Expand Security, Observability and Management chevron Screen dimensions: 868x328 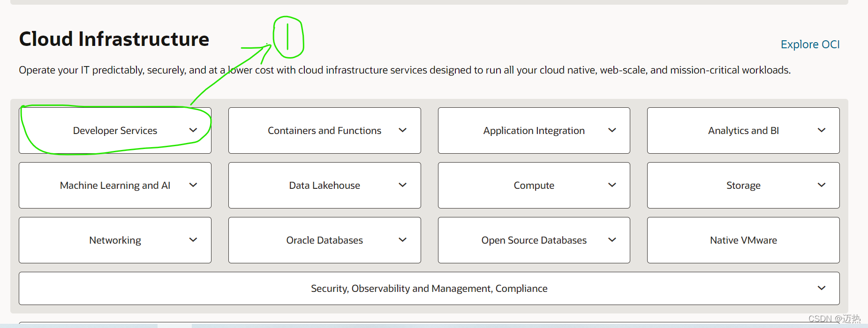point(822,288)
